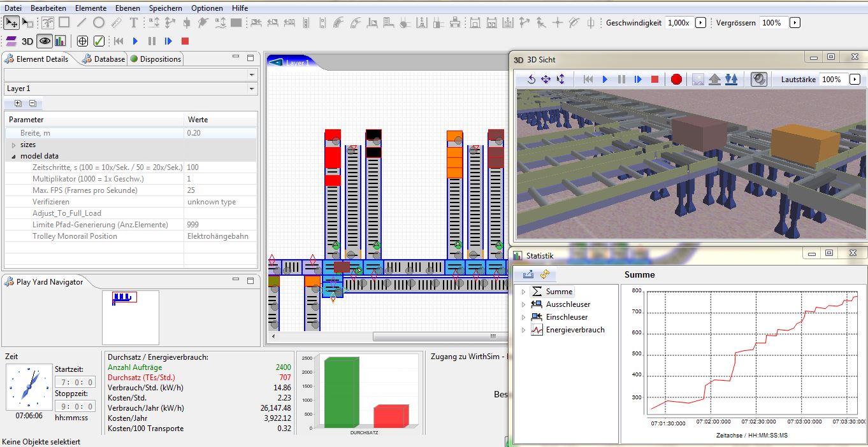Expand the Ausschleuser tree node
This screenshot has width=868, height=447.
click(524, 304)
